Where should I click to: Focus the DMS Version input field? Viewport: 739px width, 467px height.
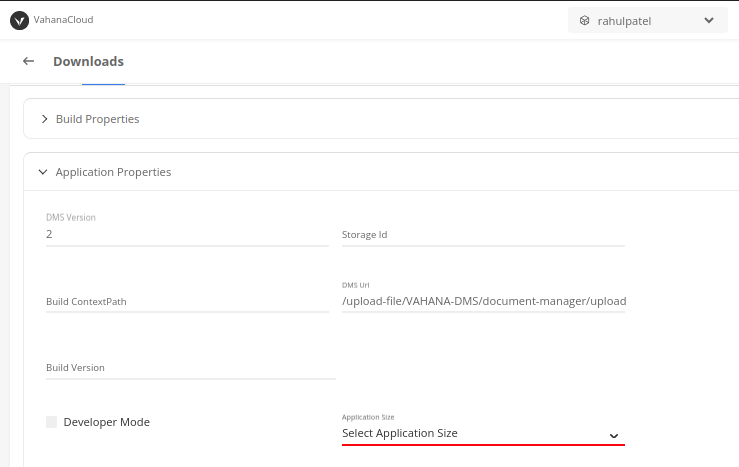[187, 234]
